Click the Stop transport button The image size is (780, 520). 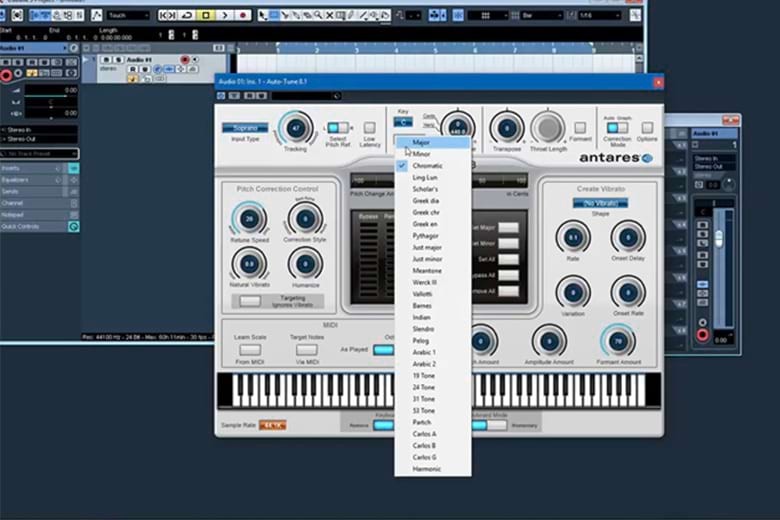coord(205,15)
